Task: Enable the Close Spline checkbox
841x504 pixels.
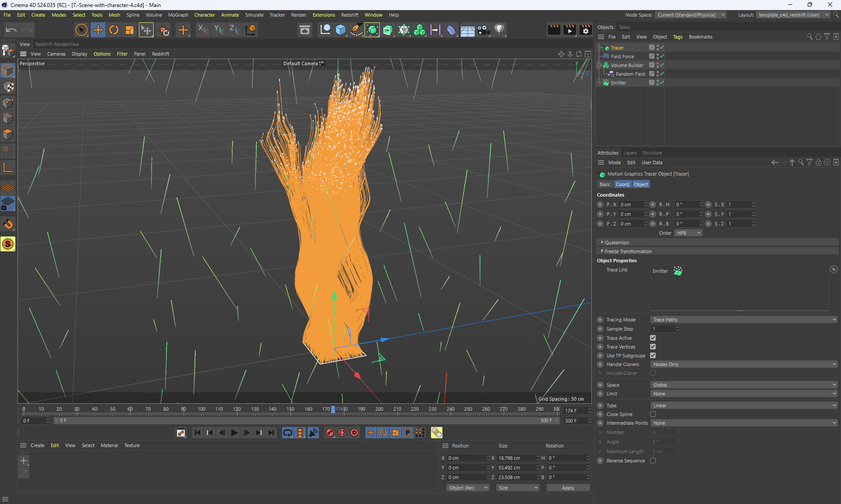Action: (x=653, y=414)
